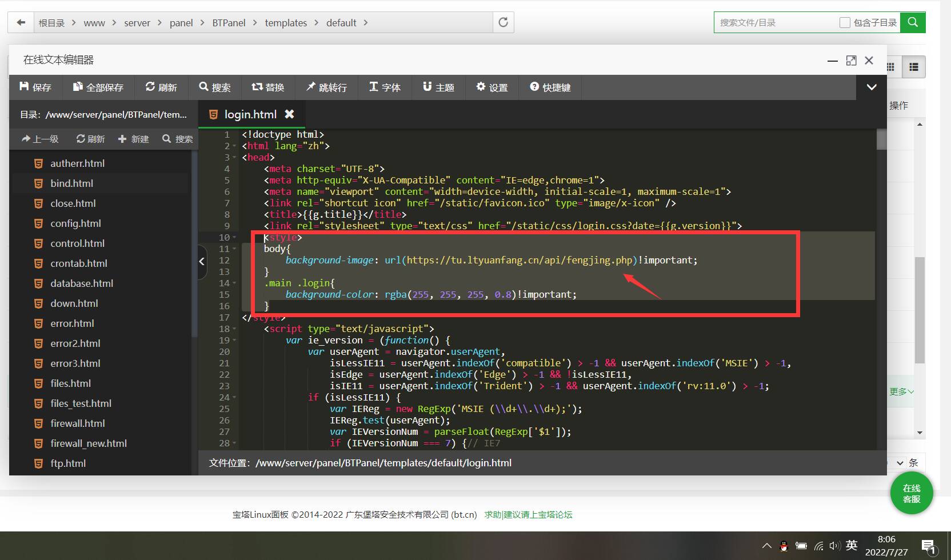Show Shortcut keys (快捷键) help

coord(550,87)
